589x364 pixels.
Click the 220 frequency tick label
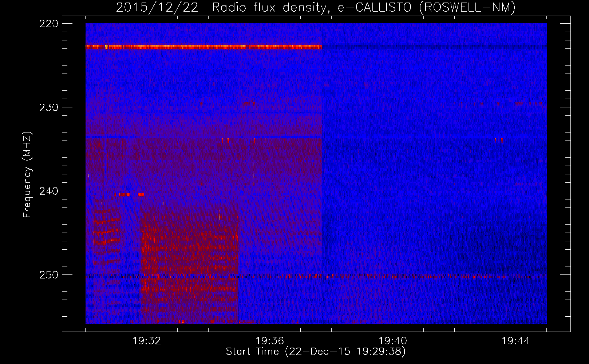[x=48, y=24]
